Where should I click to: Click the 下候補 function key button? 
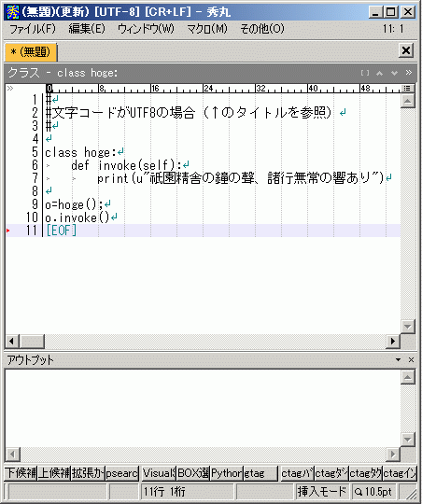click(x=21, y=473)
